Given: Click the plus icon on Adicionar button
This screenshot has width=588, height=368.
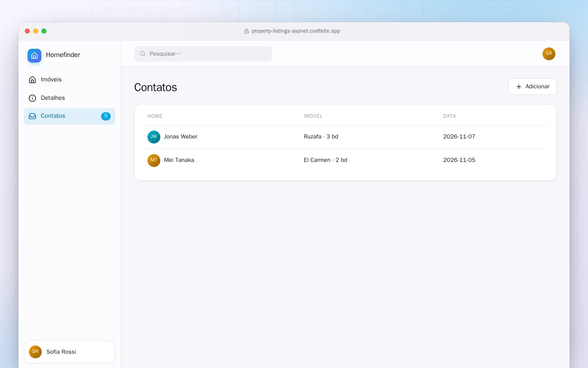Looking at the screenshot, I should (x=519, y=86).
